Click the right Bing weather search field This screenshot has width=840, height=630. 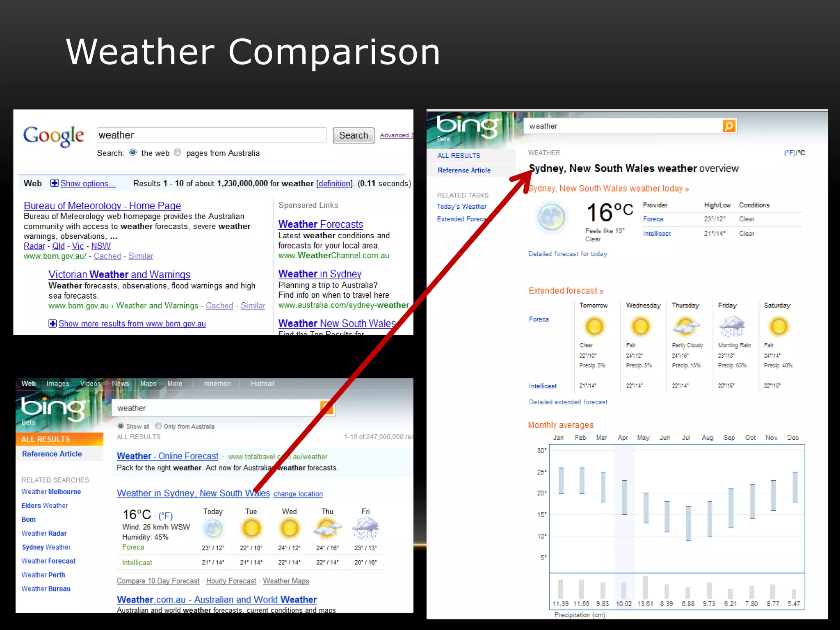623,126
